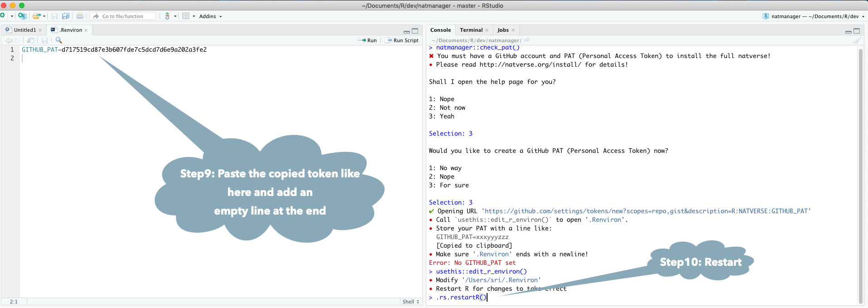Switch to the Terminal tab
Image resolution: width=868 pixels, height=308 pixels.
click(x=471, y=30)
